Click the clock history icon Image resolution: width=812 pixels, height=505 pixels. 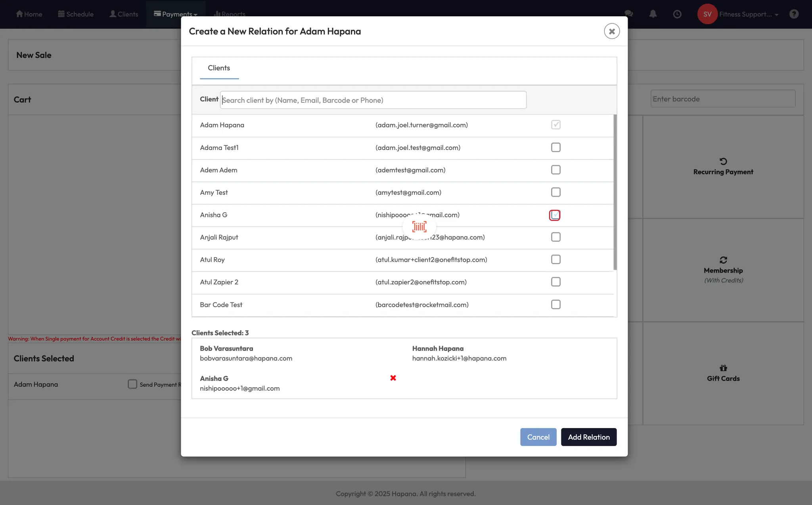point(677,14)
